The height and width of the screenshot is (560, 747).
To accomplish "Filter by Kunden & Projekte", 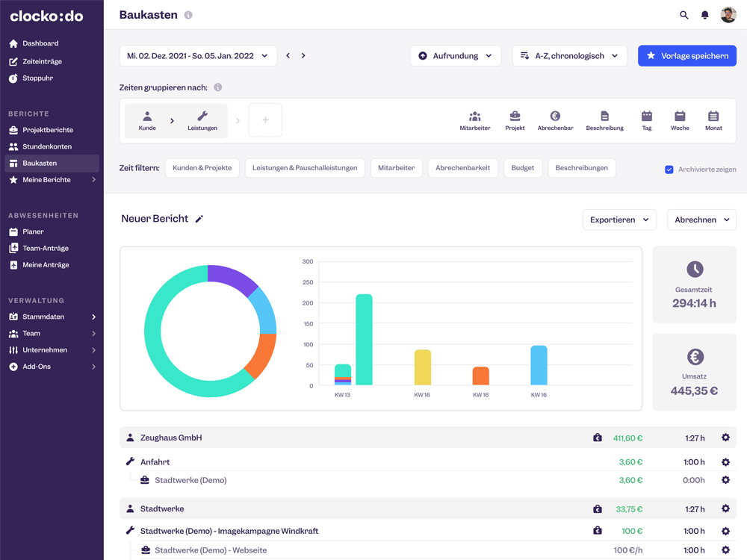I will point(202,168).
